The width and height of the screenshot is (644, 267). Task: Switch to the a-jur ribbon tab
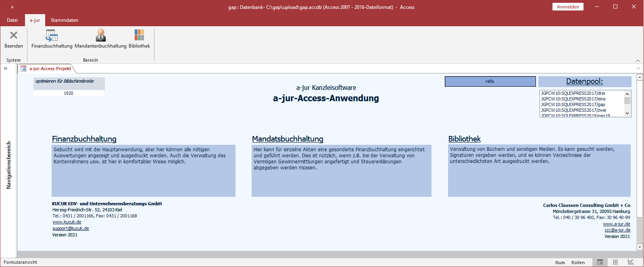tap(35, 20)
